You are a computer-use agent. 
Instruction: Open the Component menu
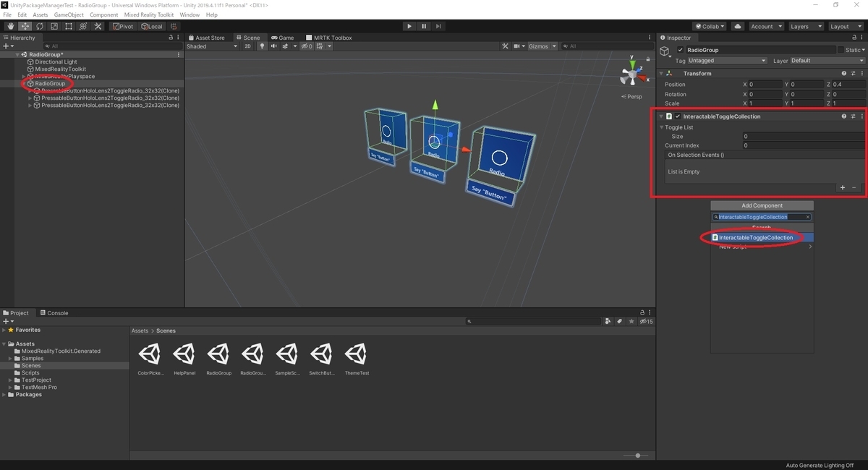(x=104, y=14)
